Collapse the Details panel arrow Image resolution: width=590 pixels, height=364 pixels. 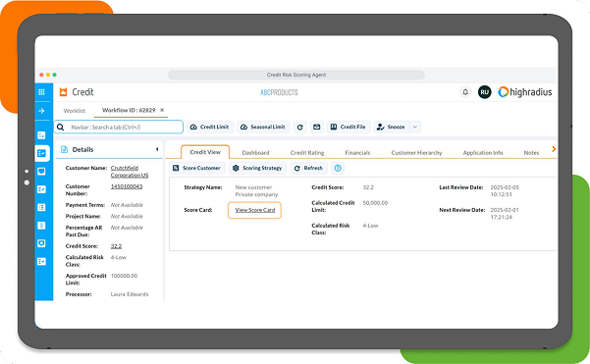[x=157, y=150]
